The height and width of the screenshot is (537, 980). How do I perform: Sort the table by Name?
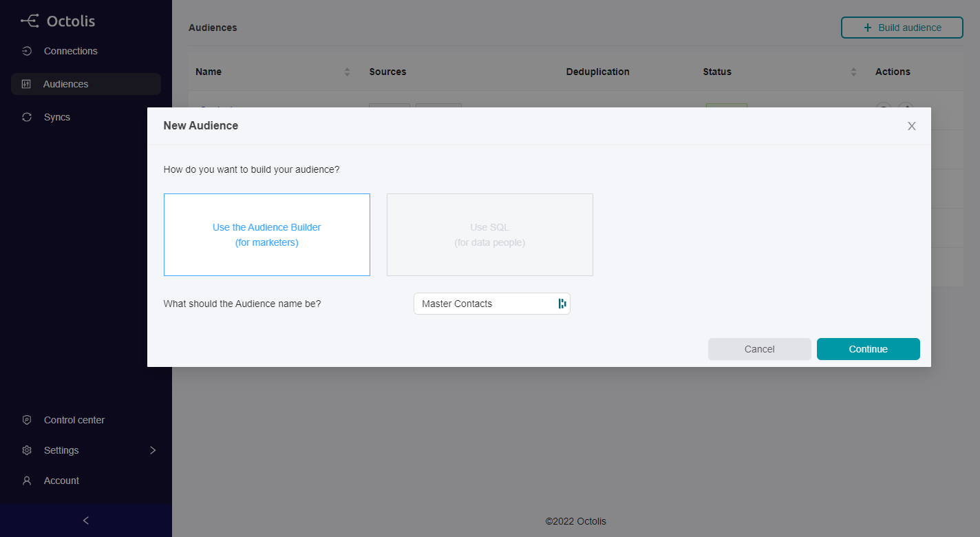tap(347, 72)
